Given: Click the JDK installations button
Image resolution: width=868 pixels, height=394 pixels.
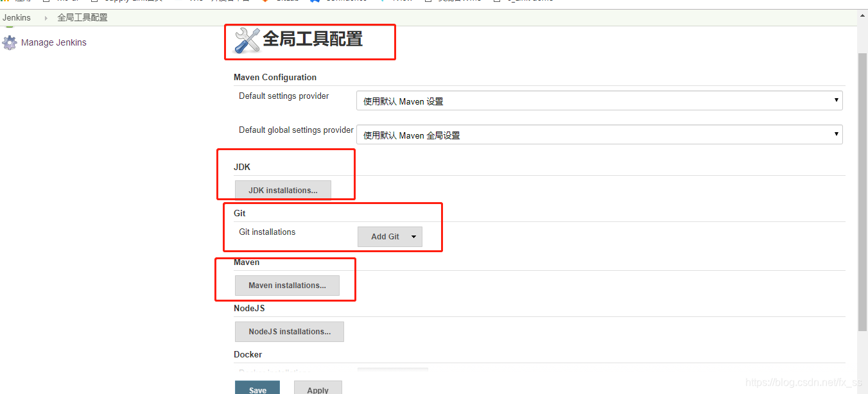Looking at the screenshot, I should tap(283, 190).
